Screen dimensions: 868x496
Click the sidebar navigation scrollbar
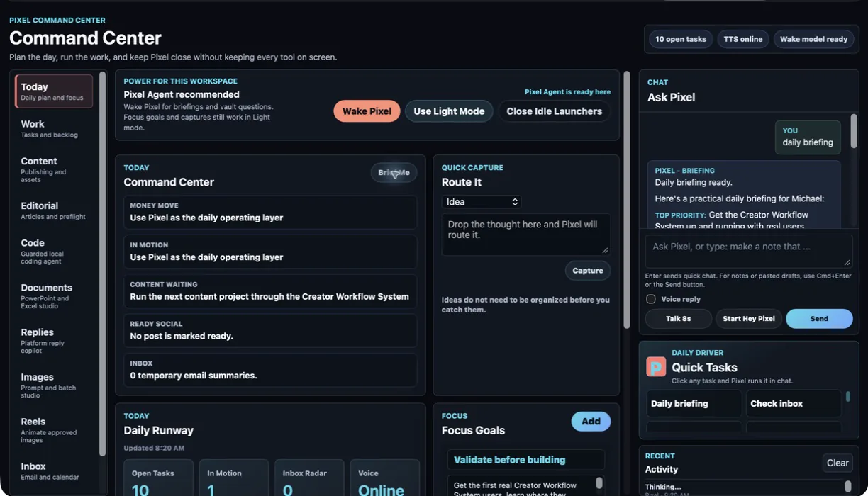103,264
